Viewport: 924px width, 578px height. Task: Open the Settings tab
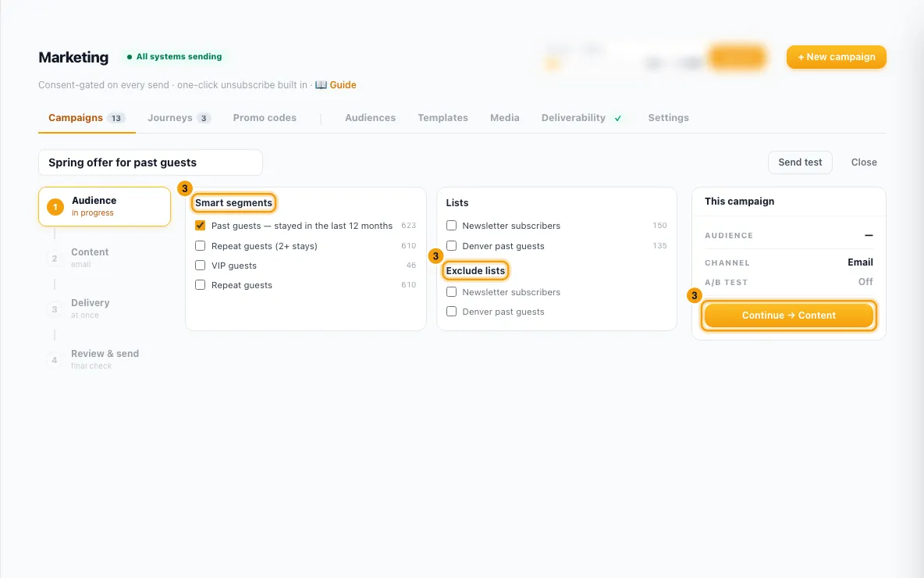[668, 118]
